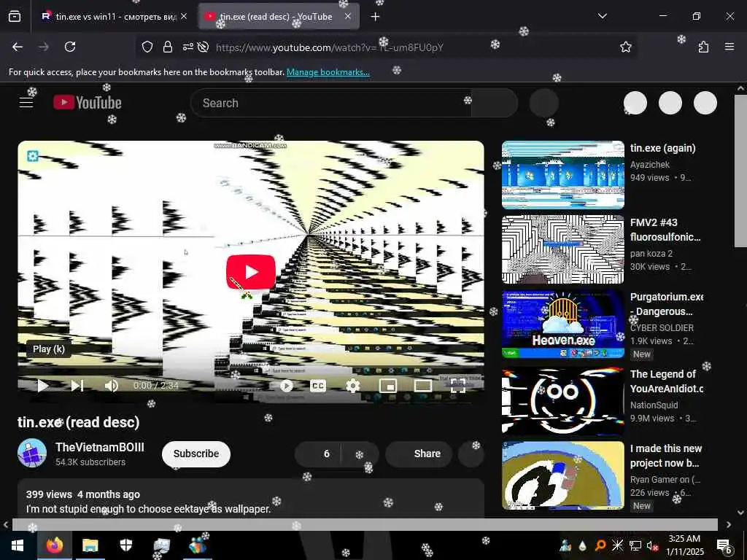Reload the current page

(x=70, y=47)
